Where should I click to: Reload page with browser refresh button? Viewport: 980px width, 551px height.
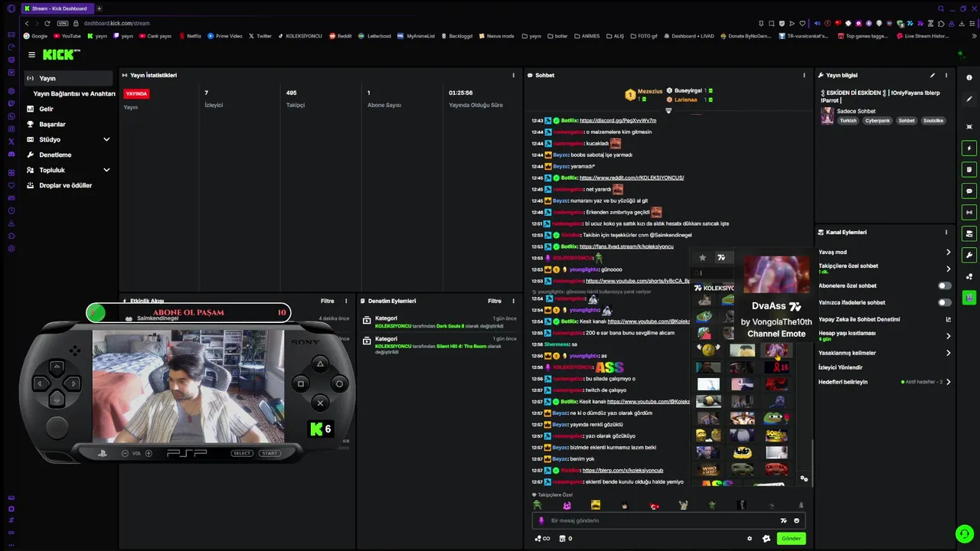pyautogui.click(x=47, y=23)
